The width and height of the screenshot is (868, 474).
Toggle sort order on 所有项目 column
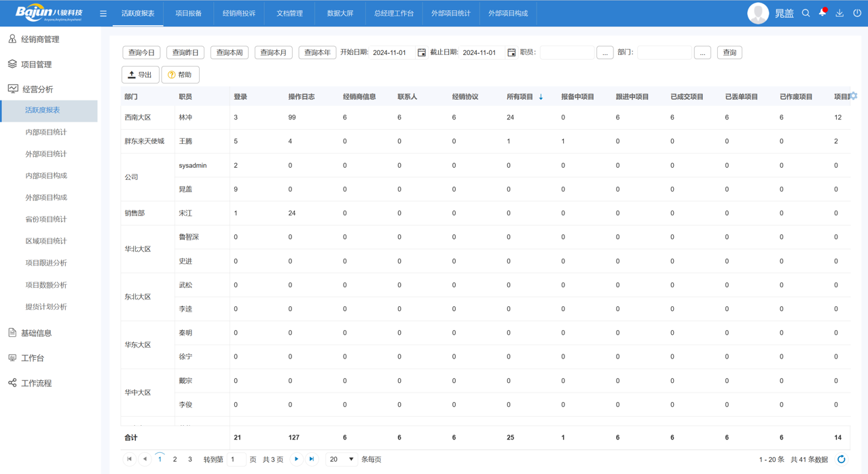click(x=541, y=96)
